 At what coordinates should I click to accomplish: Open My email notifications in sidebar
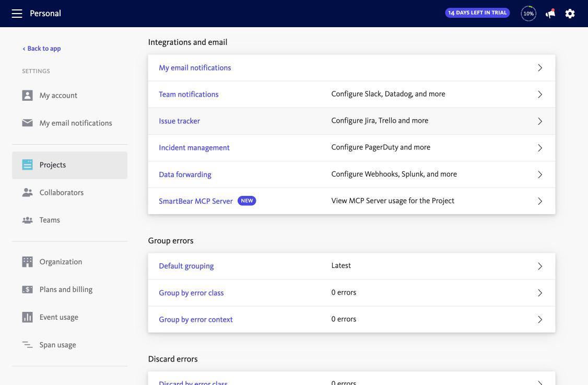[70, 123]
